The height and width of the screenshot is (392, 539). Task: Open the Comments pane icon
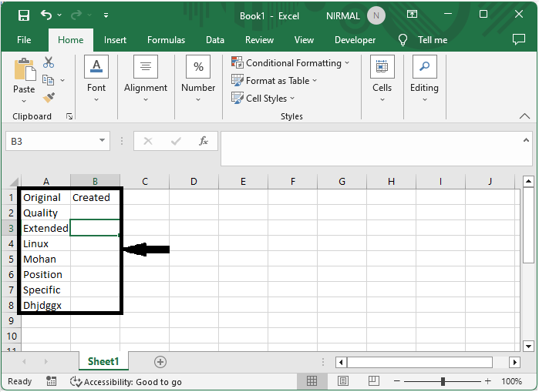pyautogui.click(x=519, y=39)
